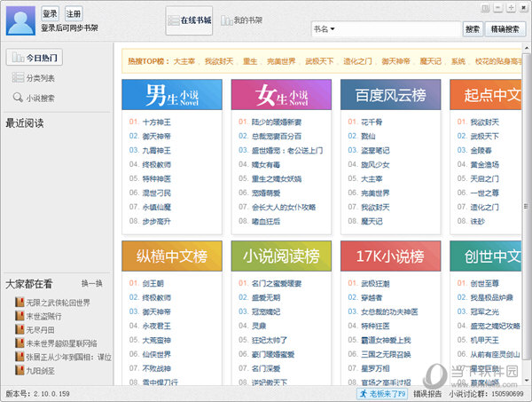Click the book search input field

(x=397, y=29)
